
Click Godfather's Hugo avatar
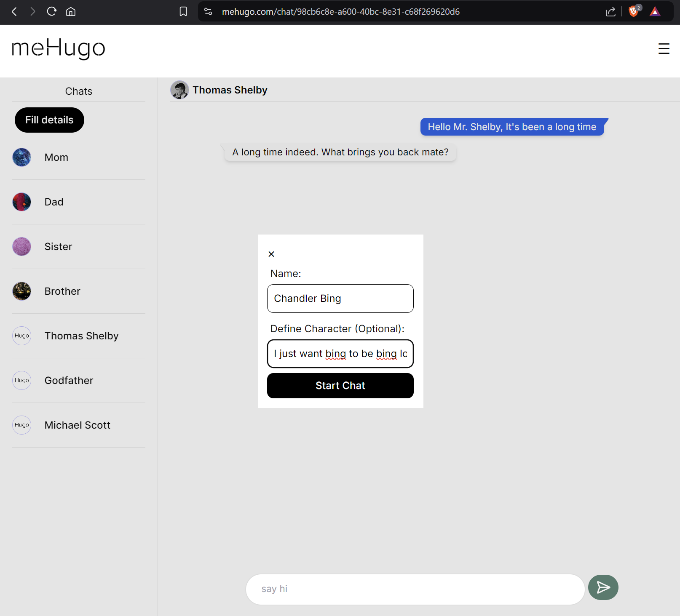coord(22,381)
